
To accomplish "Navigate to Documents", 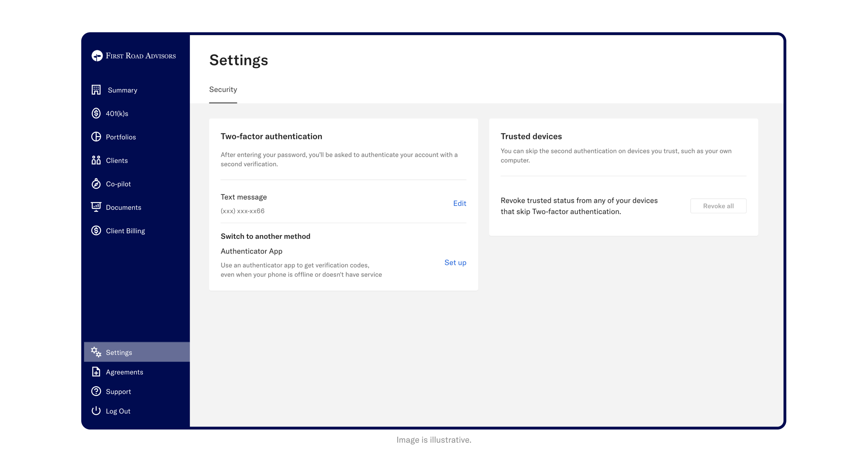I will coord(124,208).
